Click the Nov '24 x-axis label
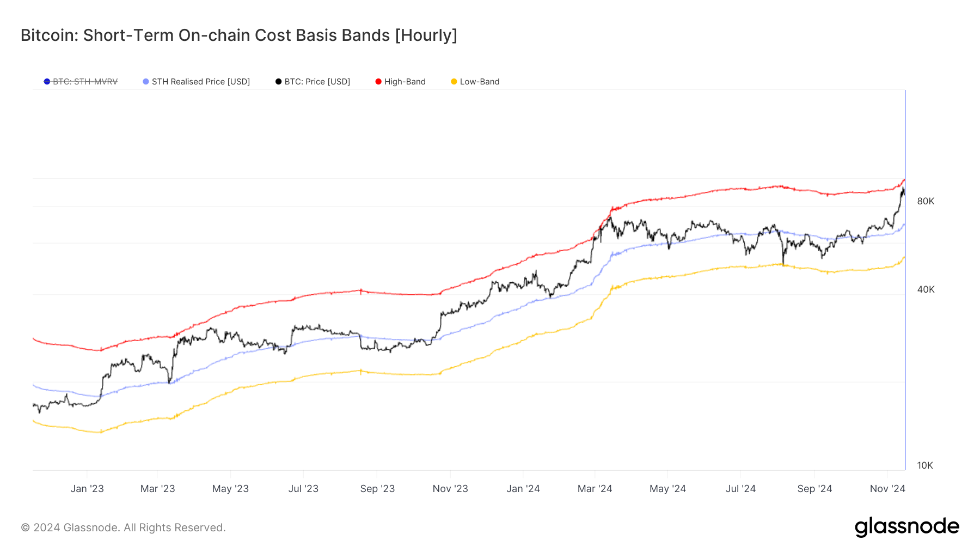 point(887,489)
